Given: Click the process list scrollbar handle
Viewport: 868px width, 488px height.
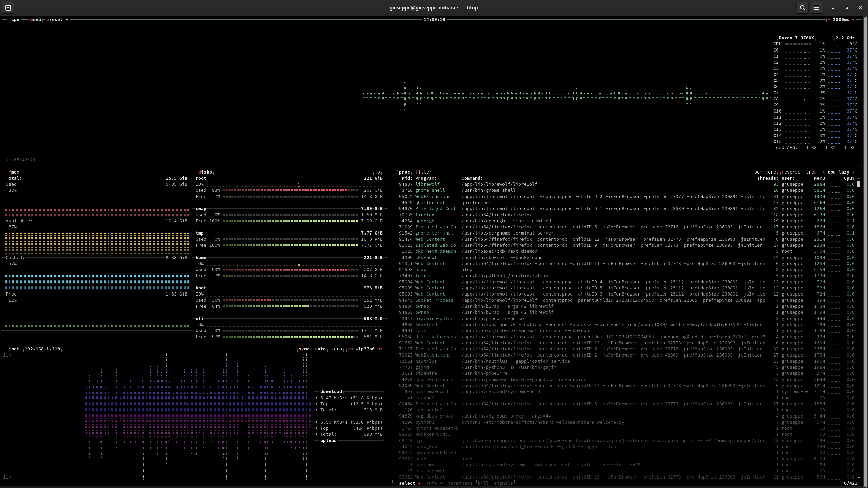Looking at the screenshot, I should [x=859, y=184].
